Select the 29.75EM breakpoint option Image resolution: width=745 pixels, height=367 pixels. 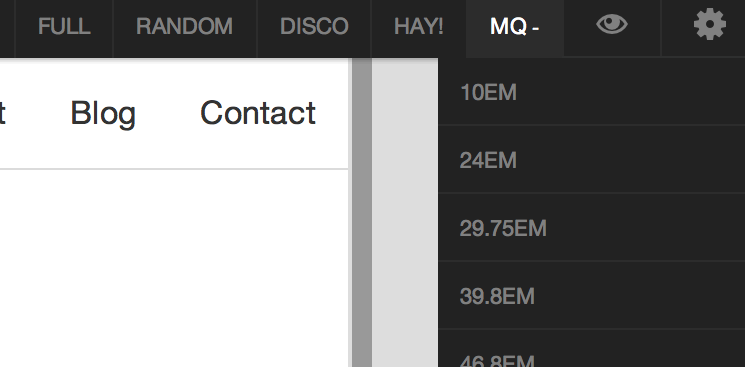pos(592,228)
